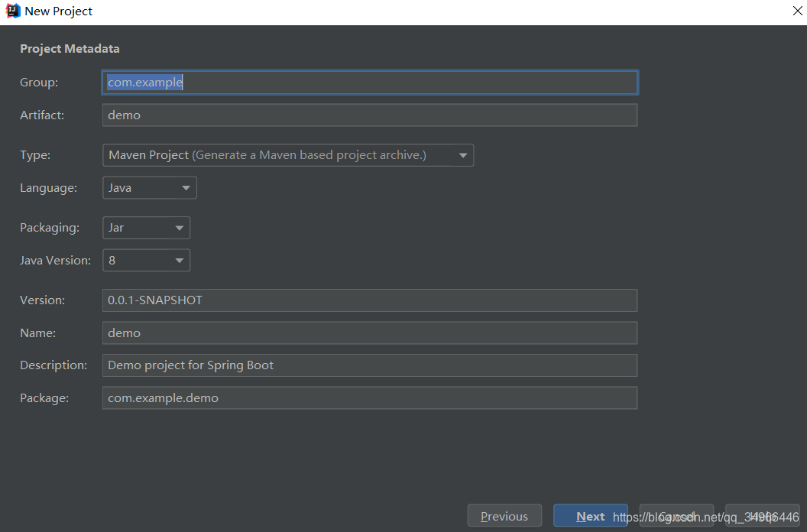Image resolution: width=807 pixels, height=532 pixels.
Task: Click the Group label
Action: pyautogui.click(x=39, y=83)
